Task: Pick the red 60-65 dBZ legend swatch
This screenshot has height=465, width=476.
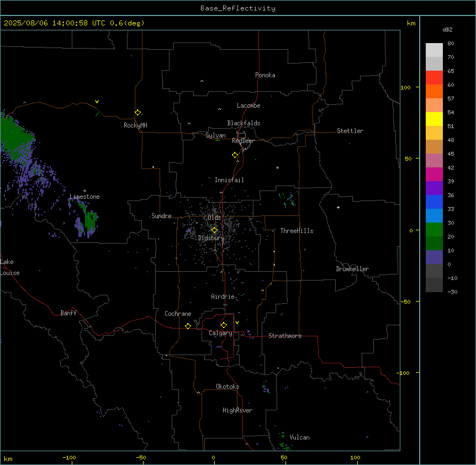Action: point(434,77)
